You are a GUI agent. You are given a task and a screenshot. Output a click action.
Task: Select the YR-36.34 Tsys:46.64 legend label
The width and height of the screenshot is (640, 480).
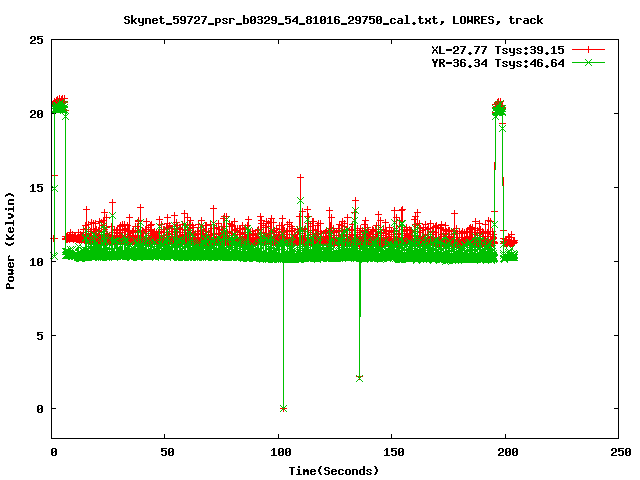498,63
